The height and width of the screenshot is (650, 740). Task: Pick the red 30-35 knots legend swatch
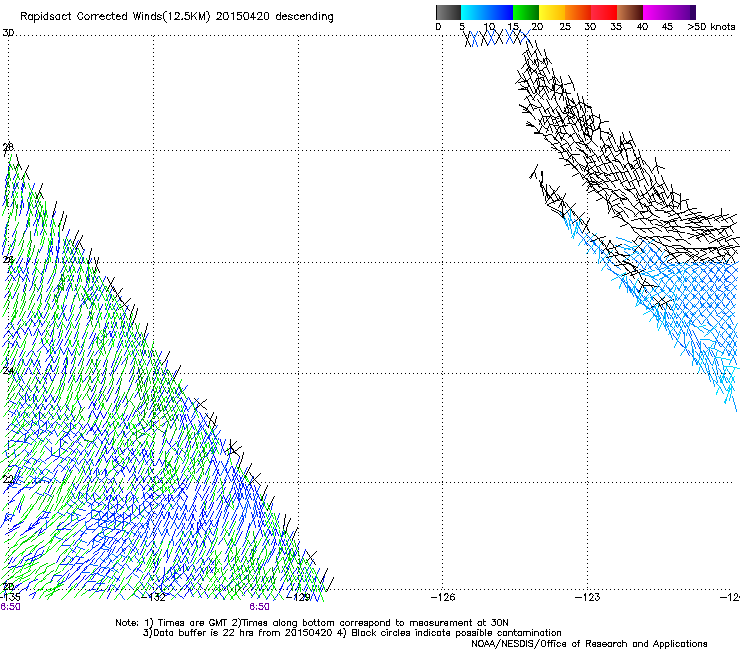tap(604, 12)
